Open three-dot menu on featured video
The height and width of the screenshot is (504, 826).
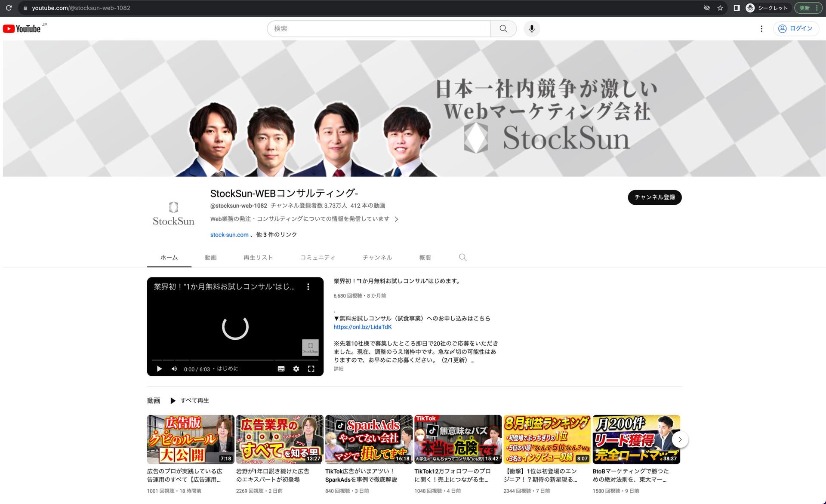308,287
